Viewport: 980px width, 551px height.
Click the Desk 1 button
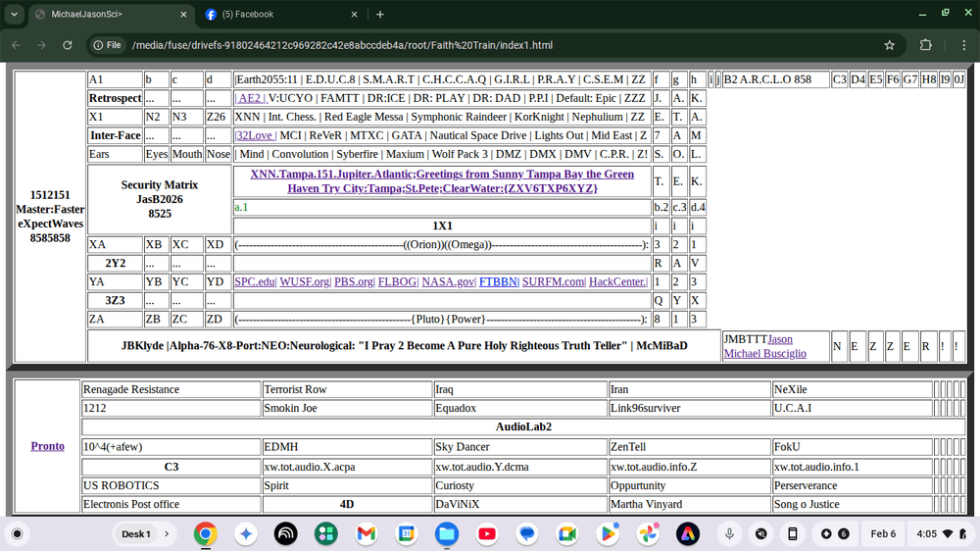click(x=136, y=534)
